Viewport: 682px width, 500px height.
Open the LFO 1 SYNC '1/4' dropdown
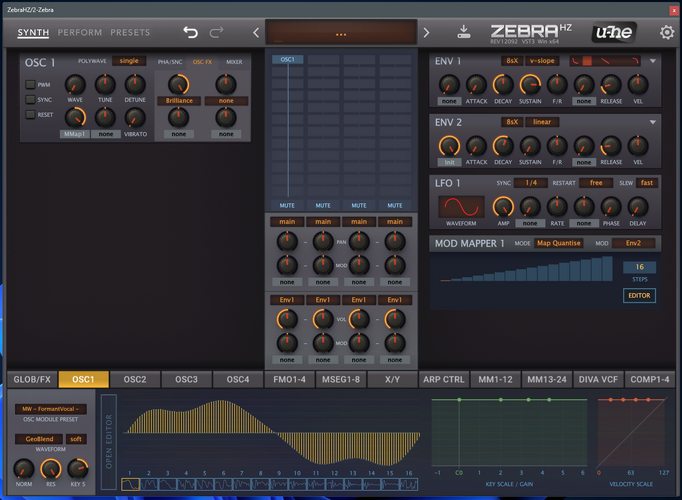tap(531, 183)
